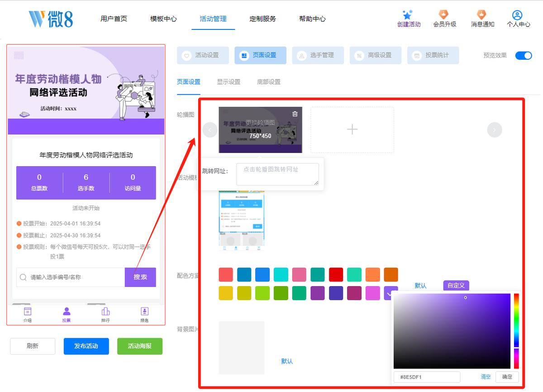Select the 页面设置 sub-tab

[188, 82]
